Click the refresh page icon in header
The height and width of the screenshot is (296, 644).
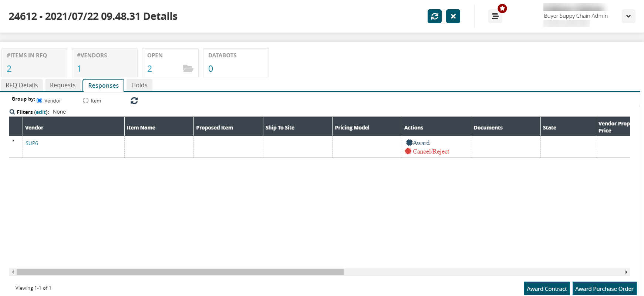435,16
